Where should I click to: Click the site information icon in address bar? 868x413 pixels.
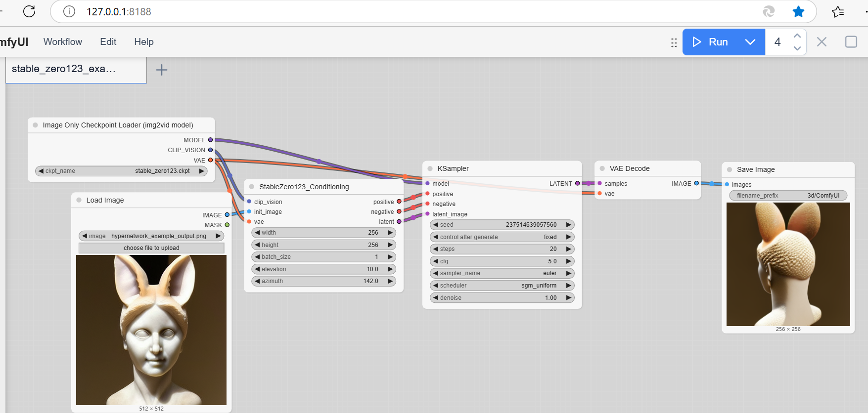tap(69, 11)
